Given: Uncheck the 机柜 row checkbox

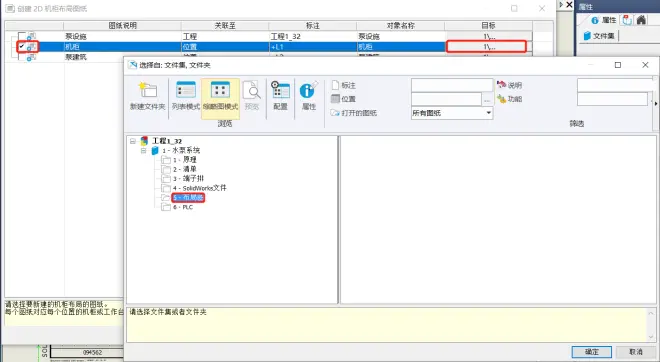Looking at the screenshot, I should [22, 47].
